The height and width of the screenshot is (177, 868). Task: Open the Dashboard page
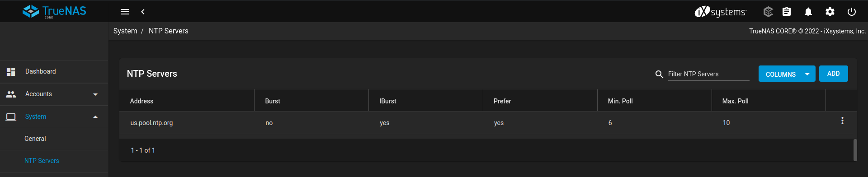click(54, 71)
